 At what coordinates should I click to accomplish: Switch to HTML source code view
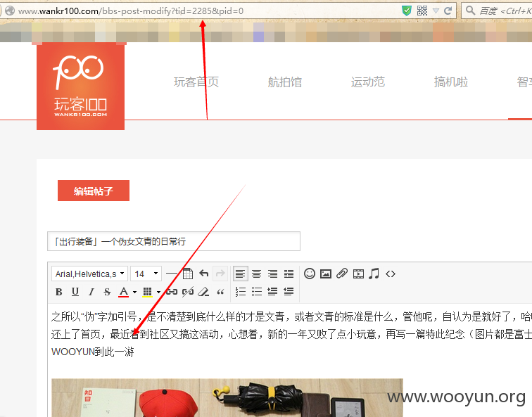click(391, 274)
